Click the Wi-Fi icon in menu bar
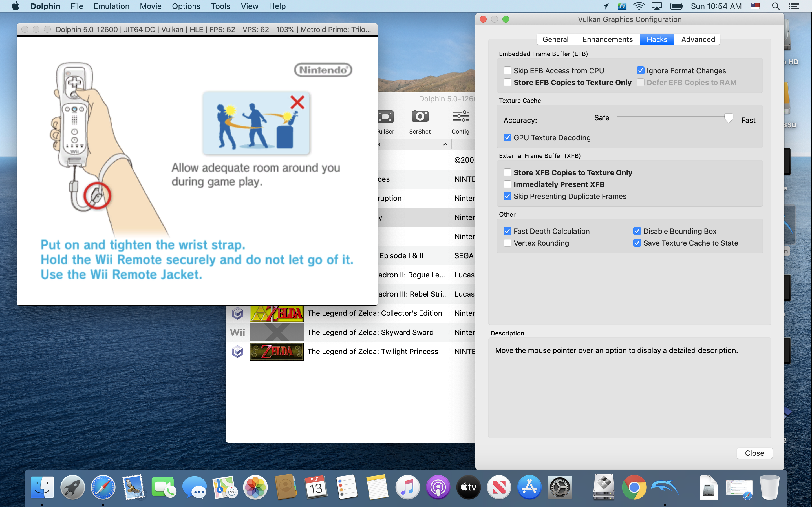 (639, 6)
